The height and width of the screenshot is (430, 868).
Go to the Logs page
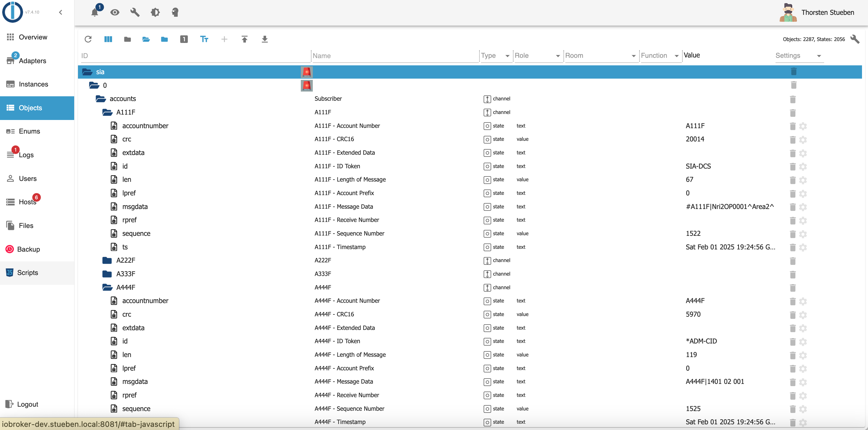(26, 155)
